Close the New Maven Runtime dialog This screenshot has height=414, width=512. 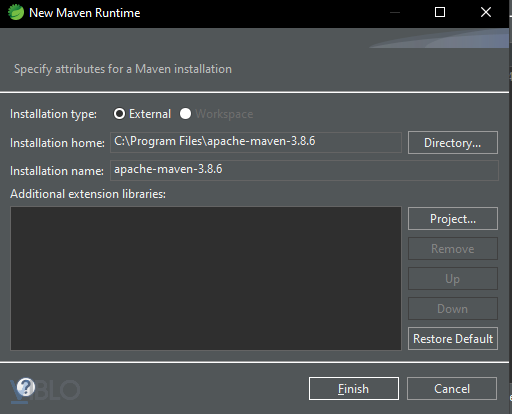(486, 12)
